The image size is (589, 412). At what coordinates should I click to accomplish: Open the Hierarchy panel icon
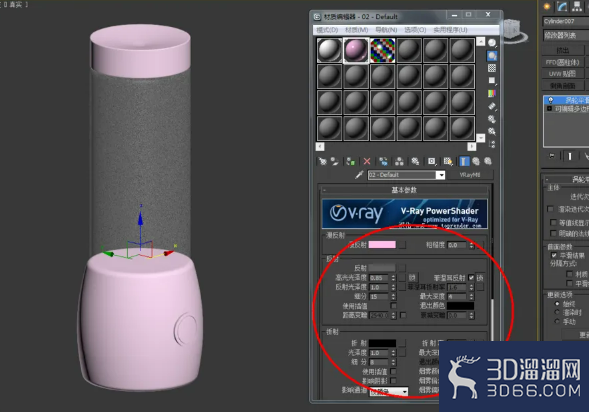click(577, 6)
